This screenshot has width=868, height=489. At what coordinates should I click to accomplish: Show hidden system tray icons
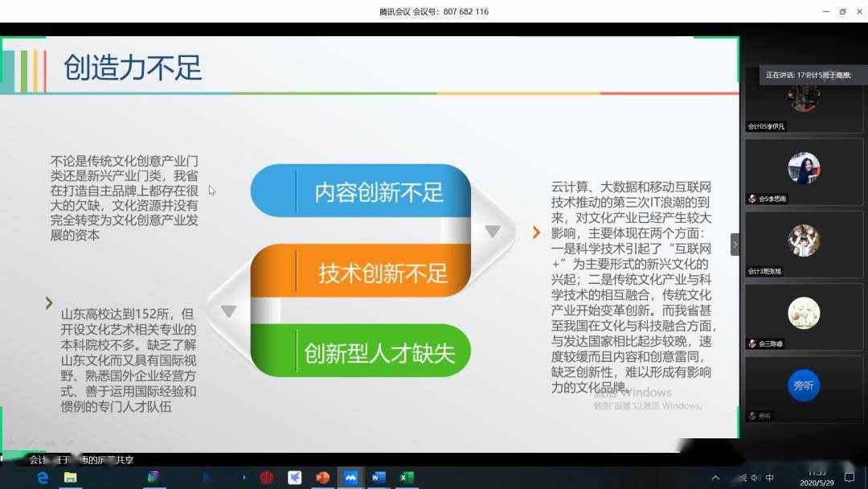click(715, 478)
